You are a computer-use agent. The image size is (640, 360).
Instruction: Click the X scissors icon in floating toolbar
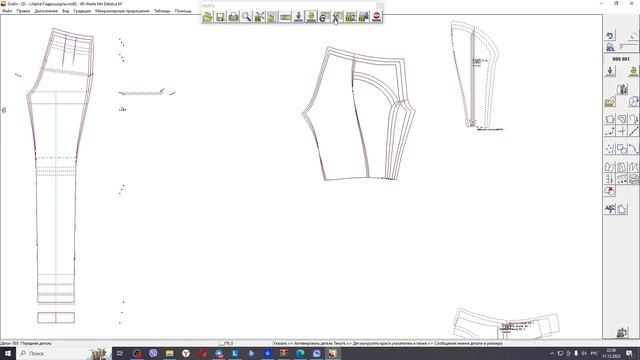[338, 17]
